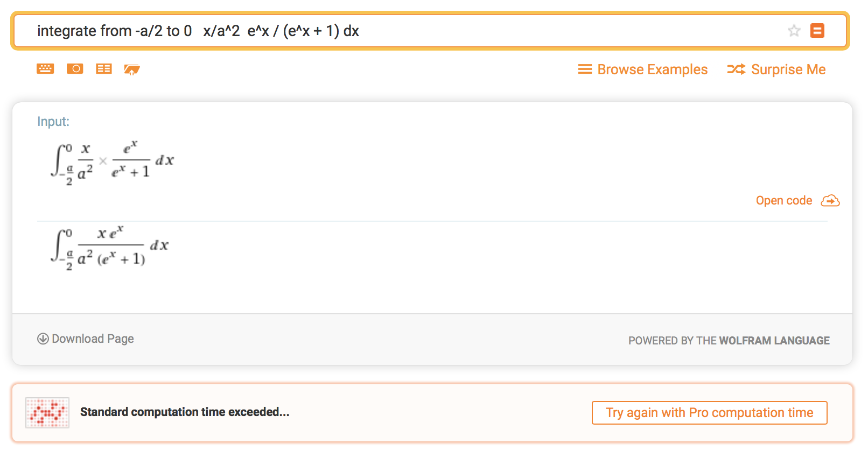Click the simplified integral expression below
The width and height of the screenshot is (868, 451).
(110, 246)
